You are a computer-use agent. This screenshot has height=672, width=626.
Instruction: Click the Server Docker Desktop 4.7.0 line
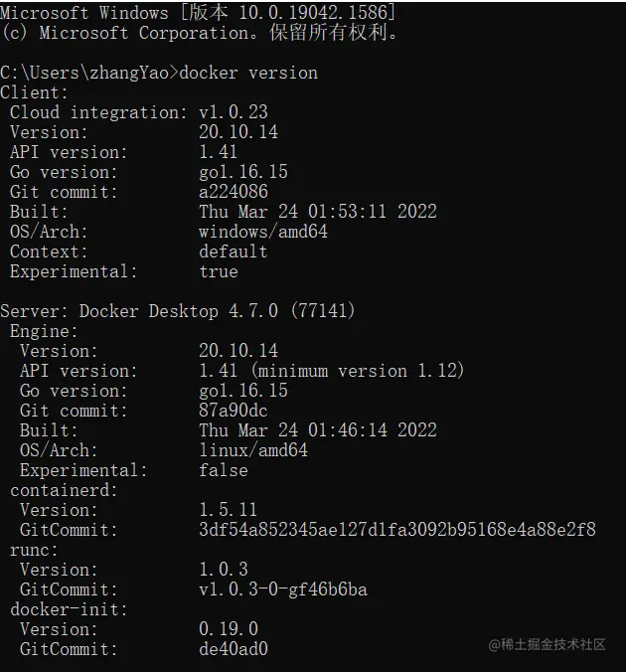point(177,311)
